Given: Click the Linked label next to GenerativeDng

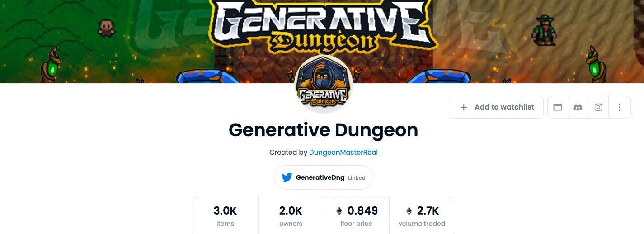Looking at the screenshot, I should coord(357,178).
